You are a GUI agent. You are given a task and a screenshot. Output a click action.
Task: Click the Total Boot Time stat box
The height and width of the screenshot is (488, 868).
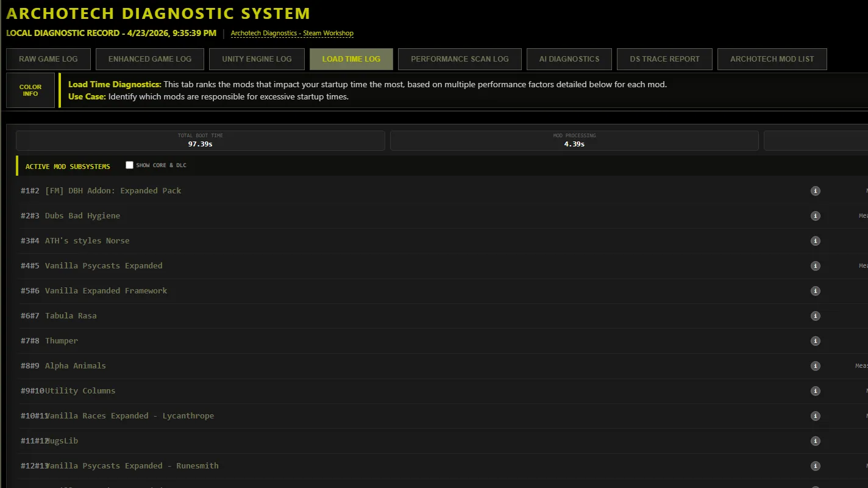coord(200,140)
